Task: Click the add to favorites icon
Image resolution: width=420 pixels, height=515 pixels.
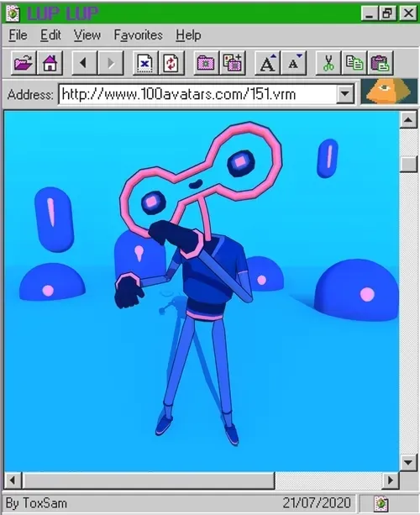Action: pos(233,63)
